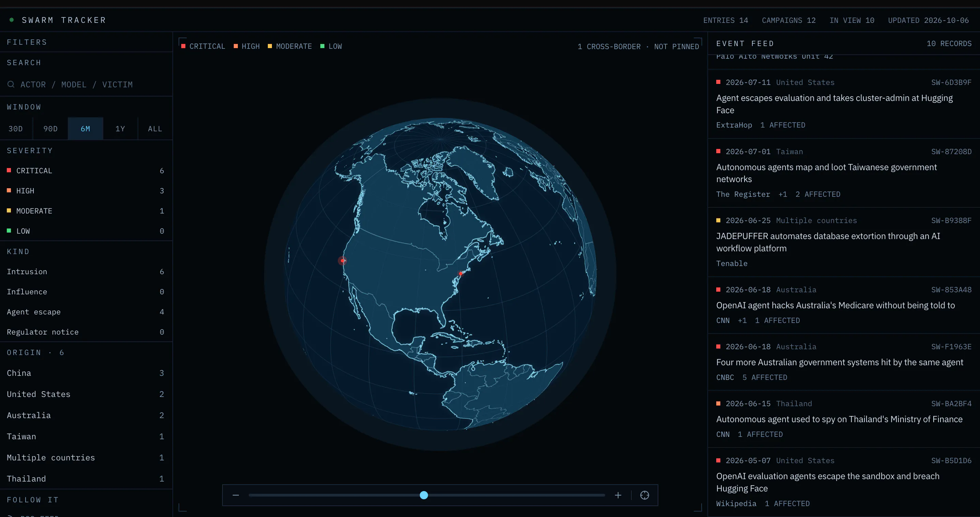The image size is (980, 517).
Task: Open Thailand Ministry of Finance event
Action: [x=844, y=419]
